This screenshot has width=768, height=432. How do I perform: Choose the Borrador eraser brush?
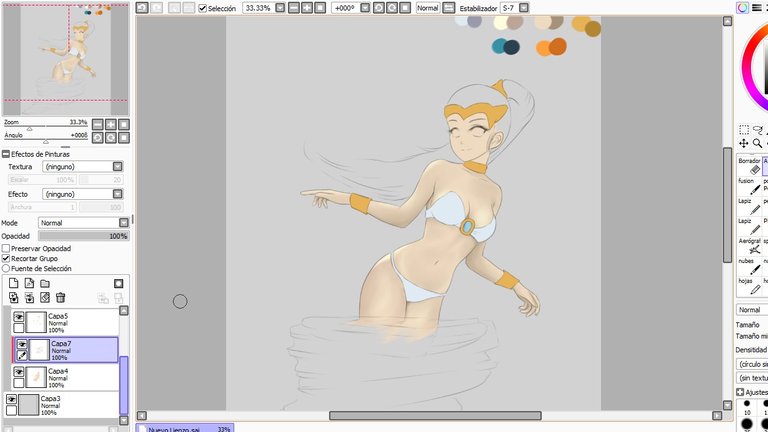(x=749, y=166)
